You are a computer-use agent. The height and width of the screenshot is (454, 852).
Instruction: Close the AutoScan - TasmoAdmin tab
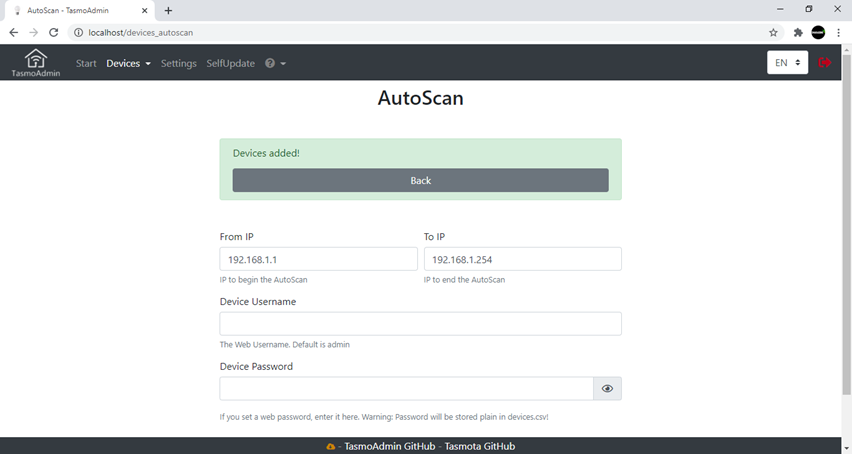click(145, 10)
